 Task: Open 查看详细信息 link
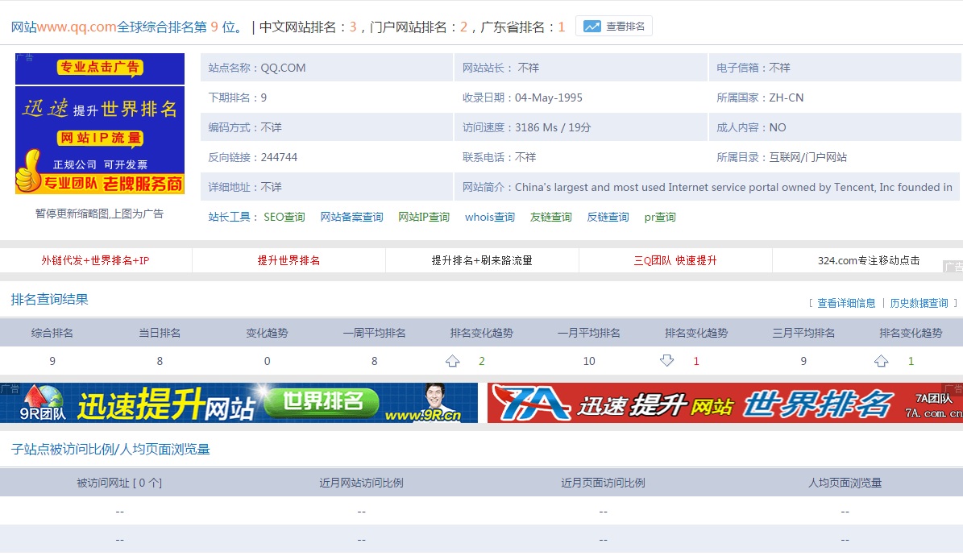846,304
